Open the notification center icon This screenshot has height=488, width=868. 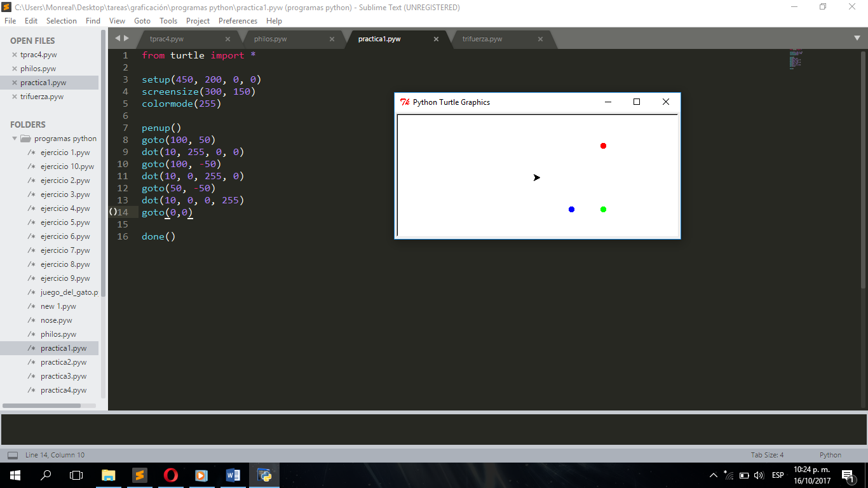pyautogui.click(x=847, y=475)
